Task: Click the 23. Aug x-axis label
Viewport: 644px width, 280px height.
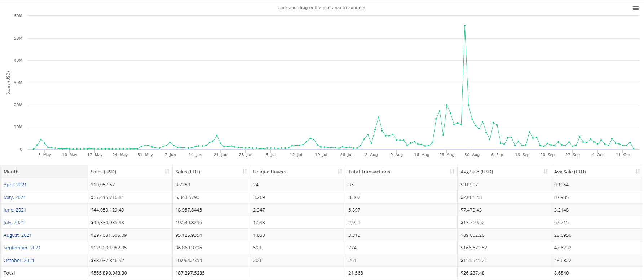Action: (447, 155)
